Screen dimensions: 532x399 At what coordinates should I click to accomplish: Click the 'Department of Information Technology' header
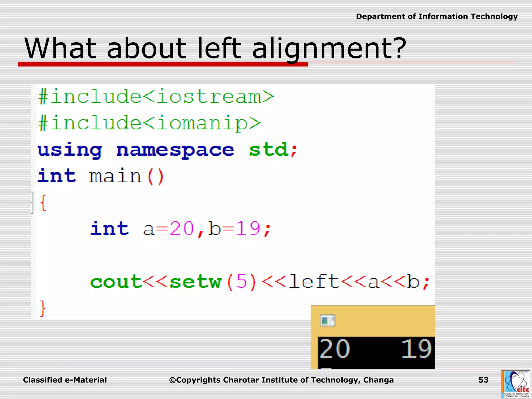(437, 17)
